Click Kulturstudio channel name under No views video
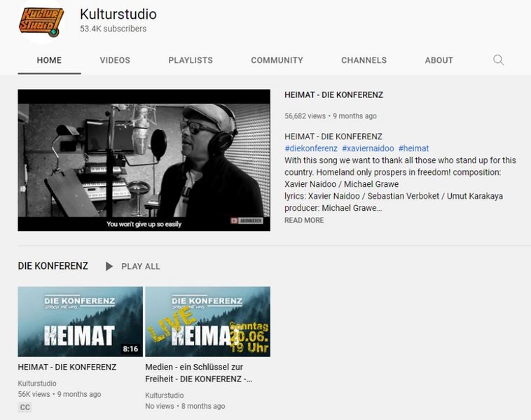The height and width of the screenshot is (420, 531). [x=164, y=395]
